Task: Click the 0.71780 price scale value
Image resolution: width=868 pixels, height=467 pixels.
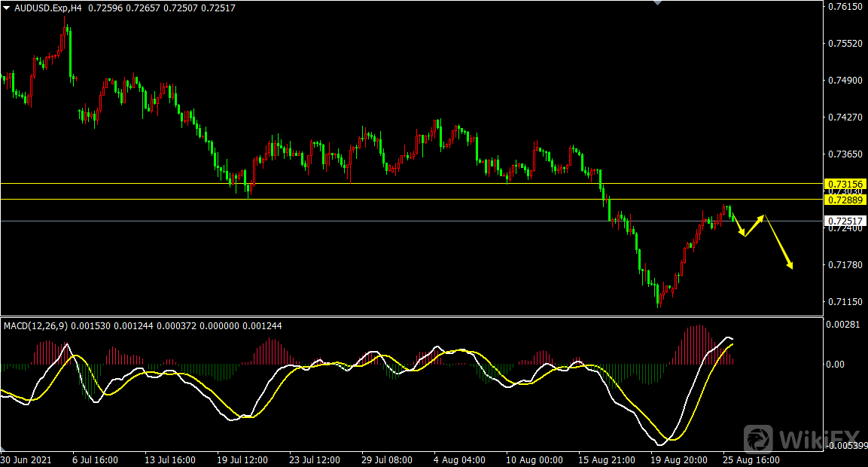Action: click(844, 265)
